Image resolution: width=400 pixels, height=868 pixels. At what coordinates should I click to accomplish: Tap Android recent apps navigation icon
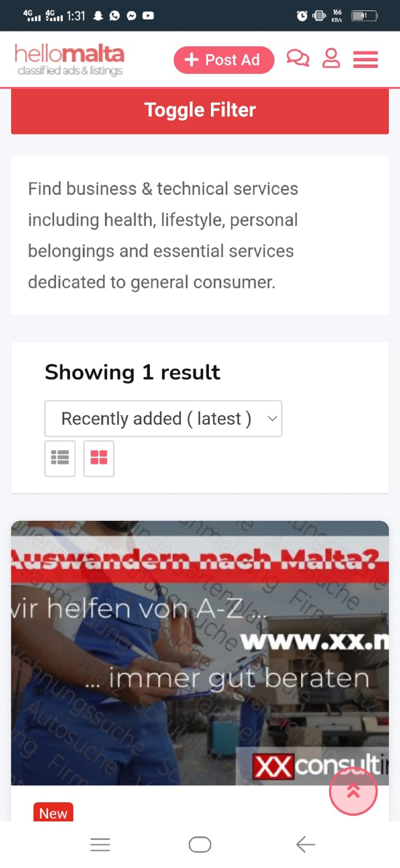pyautogui.click(x=100, y=844)
